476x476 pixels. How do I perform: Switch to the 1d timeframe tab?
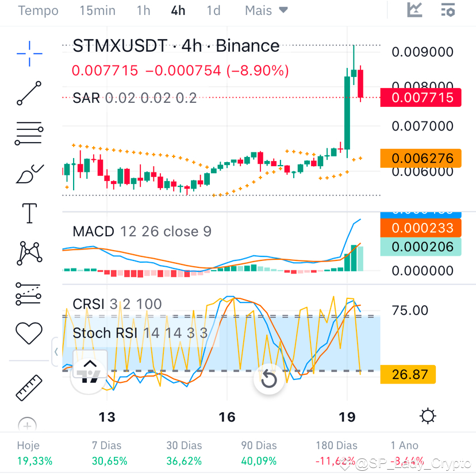pyautogui.click(x=213, y=10)
